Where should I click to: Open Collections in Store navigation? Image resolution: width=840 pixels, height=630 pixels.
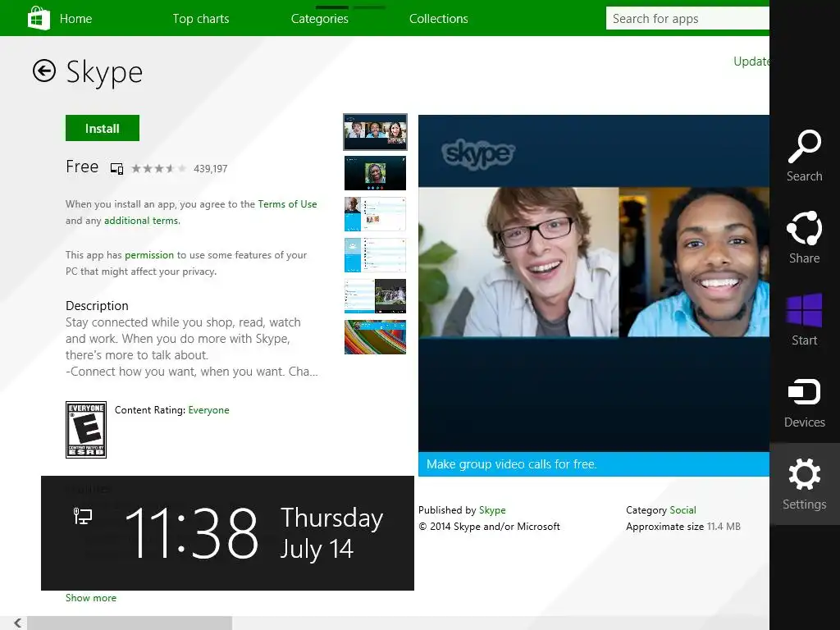click(438, 19)
